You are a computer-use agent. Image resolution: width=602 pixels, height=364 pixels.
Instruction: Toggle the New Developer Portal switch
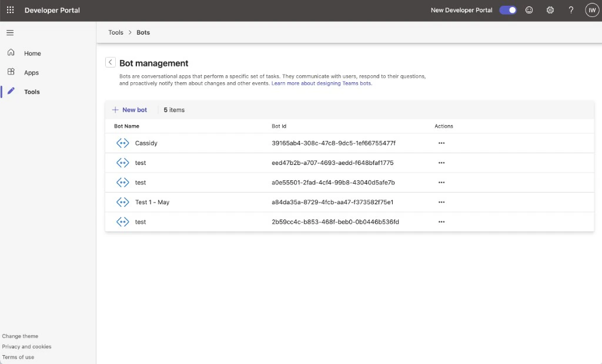pyautogui.click(x=508, y=11)
